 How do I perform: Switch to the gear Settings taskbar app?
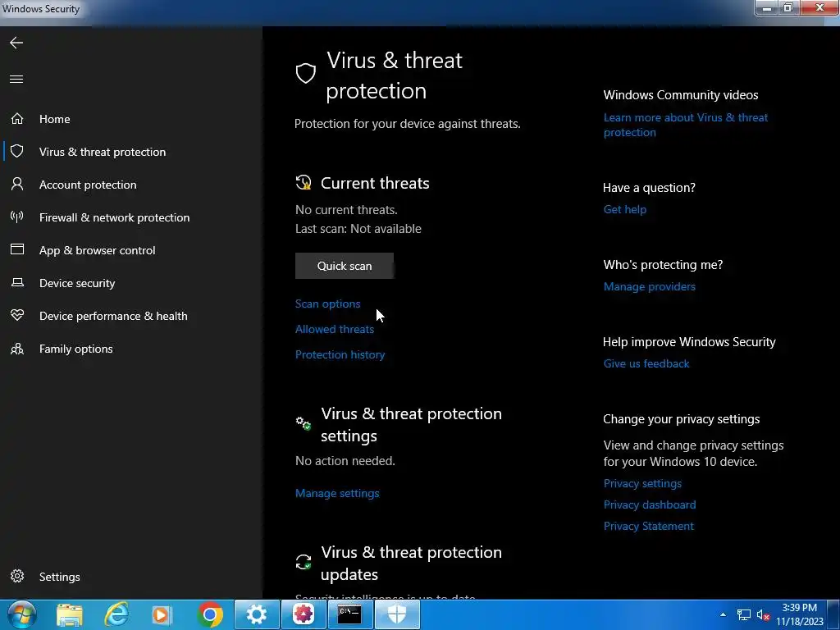257,614
